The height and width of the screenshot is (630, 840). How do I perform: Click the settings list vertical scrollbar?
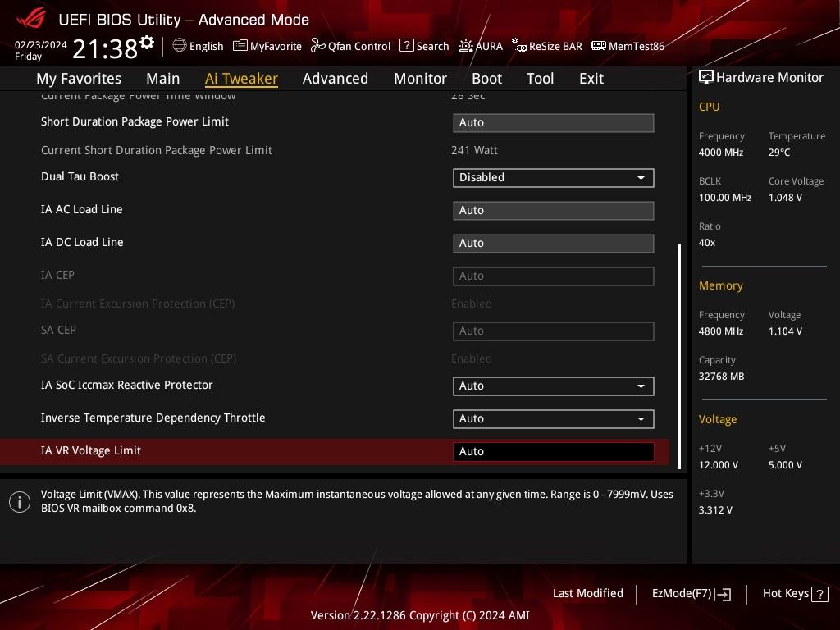(679, 356)
